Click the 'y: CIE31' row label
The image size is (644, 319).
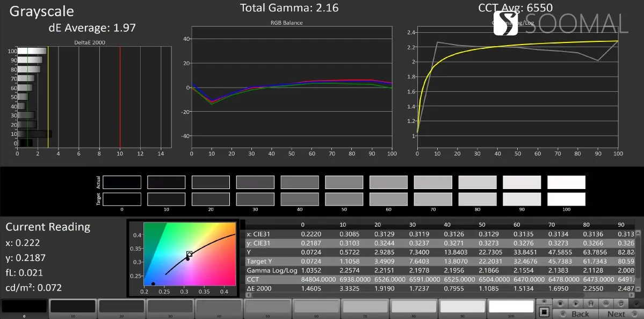coord(258,243)
